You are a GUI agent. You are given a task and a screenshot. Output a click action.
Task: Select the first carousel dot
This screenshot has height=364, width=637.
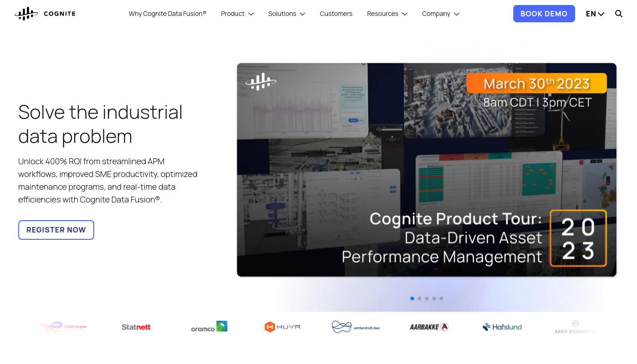click(x=412, y=298)
